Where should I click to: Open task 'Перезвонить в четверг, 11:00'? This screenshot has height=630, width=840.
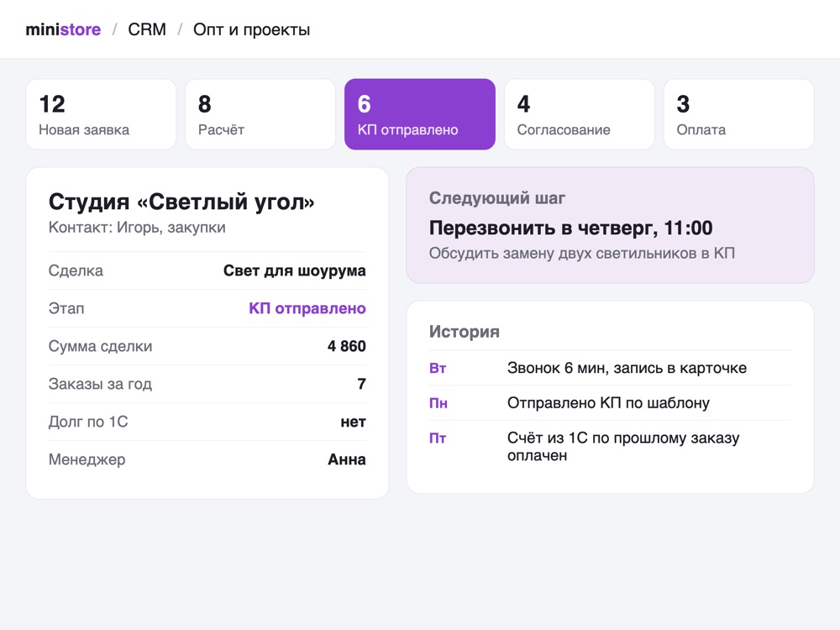(x=570, y=228)
